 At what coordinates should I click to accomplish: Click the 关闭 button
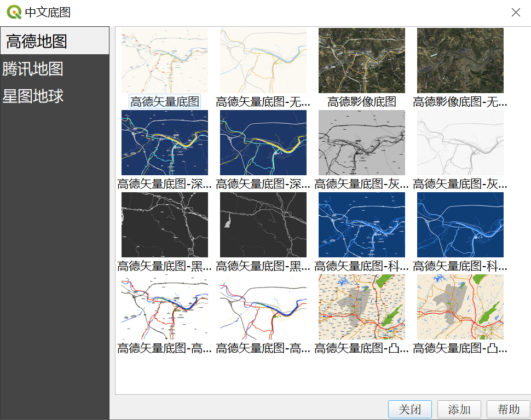[x=410, y=409]
